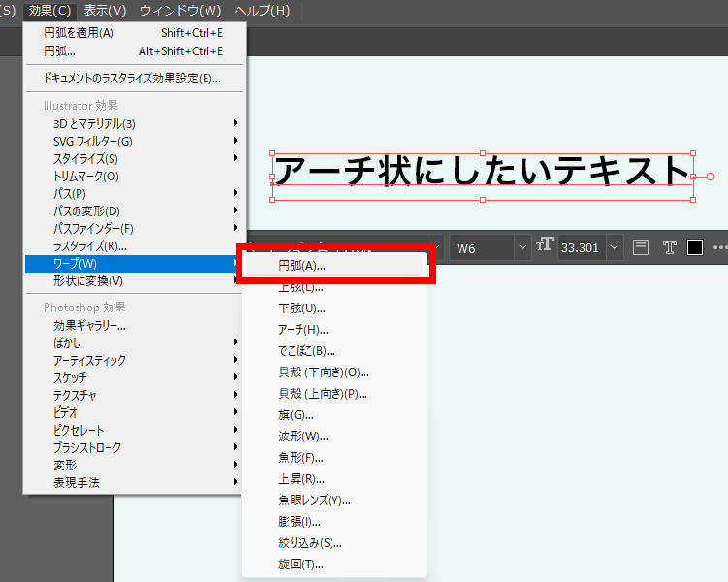Choose 円弧を適用(A) menu entry
Screen dimensions: 728x582
pyautogui.click(x=134, y=33)
